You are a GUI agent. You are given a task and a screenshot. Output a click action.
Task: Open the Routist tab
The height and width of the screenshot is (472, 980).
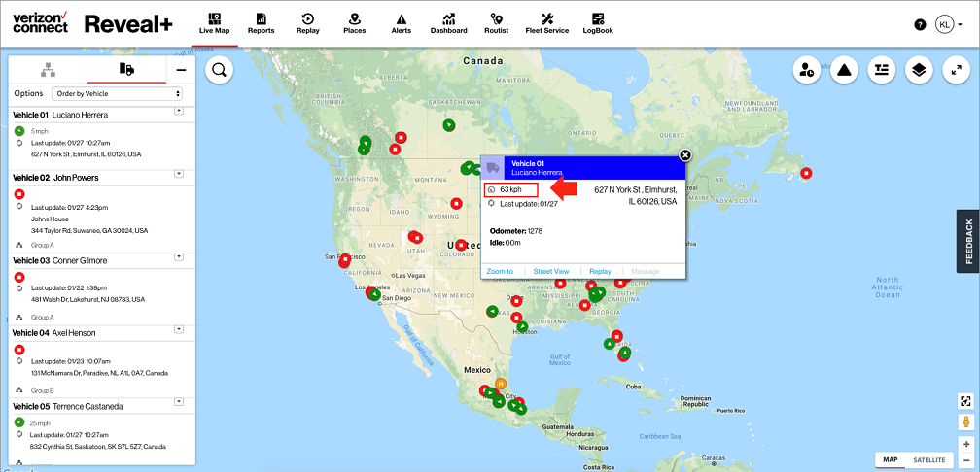tap(496, 23)
